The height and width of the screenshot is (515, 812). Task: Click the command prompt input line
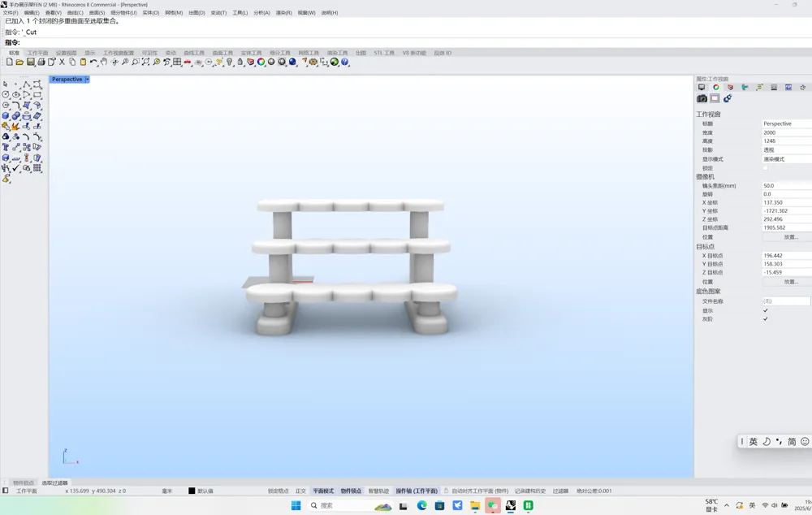406,42
